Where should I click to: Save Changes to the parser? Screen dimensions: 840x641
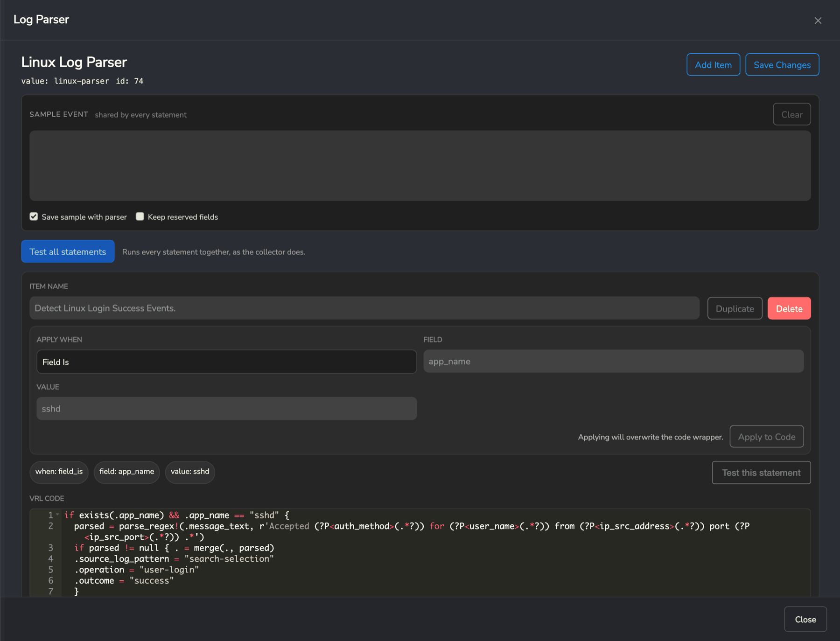(782, 65)
